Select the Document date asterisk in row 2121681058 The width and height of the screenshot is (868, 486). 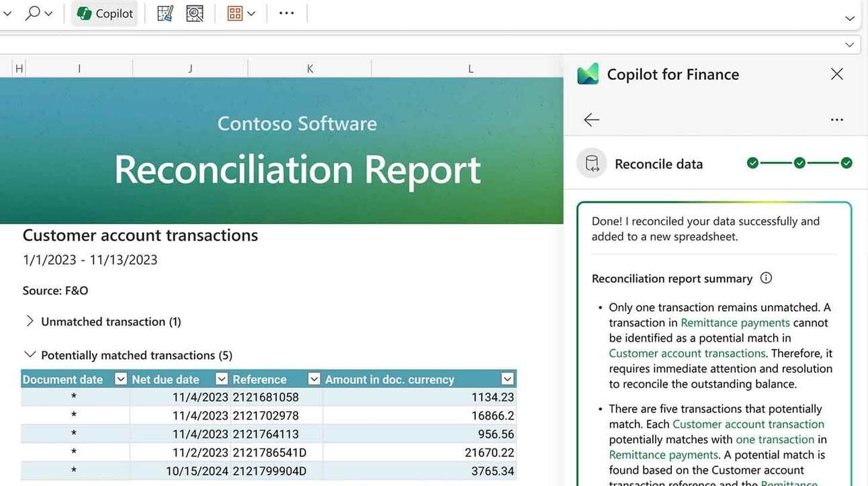[x=75, y=397]
